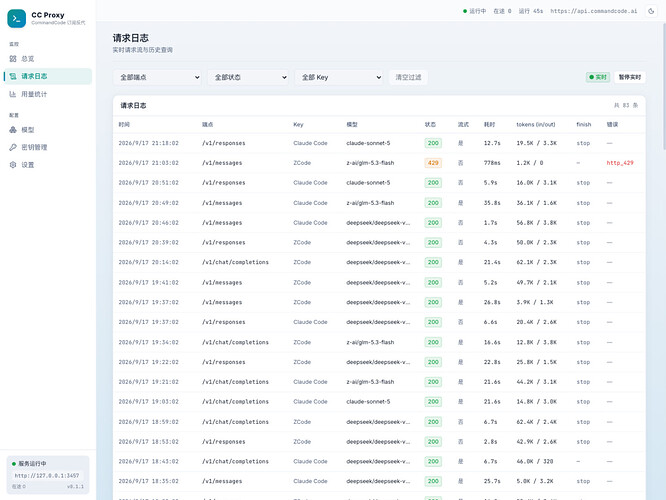Image resolution: width=666 pixels, height=500 pixels.
Task: Expand the 全部 Key filter dropdown
Action: (x=339, y=77)
